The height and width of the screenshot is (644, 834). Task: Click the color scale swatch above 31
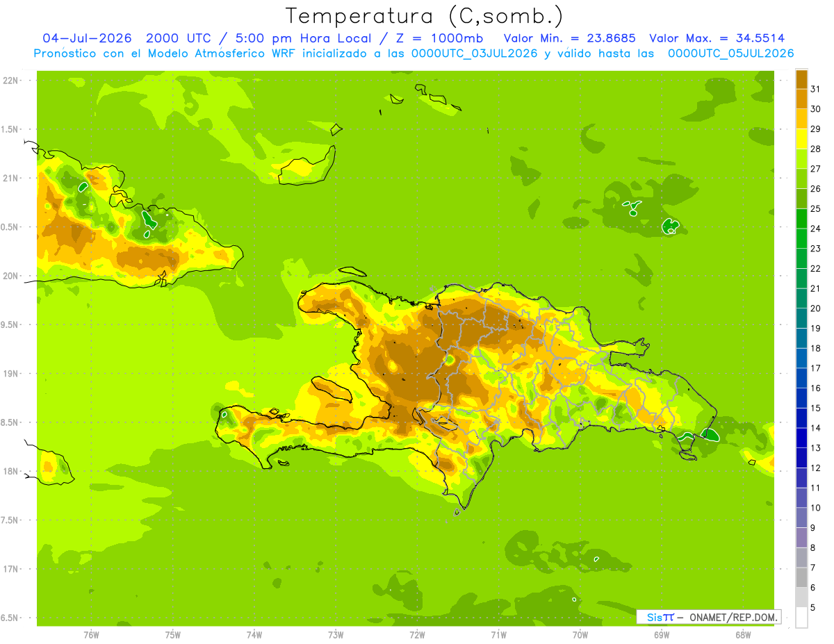tap(801, 79)
